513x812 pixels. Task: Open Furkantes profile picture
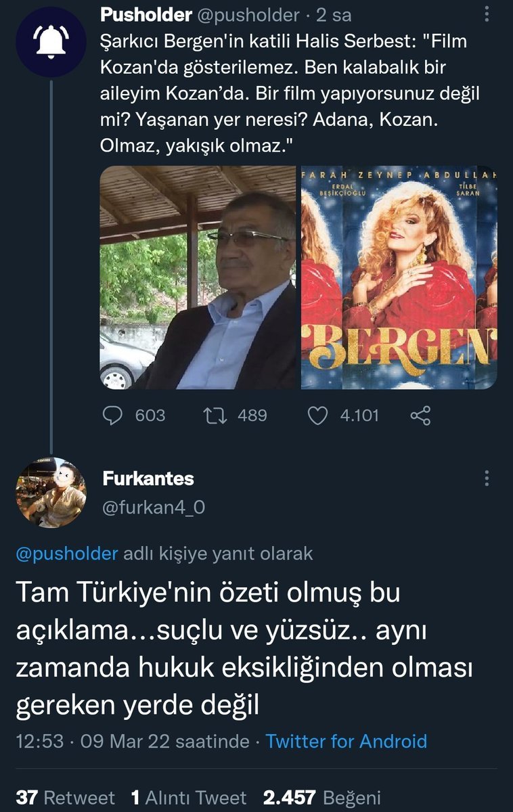click(51, 492)
